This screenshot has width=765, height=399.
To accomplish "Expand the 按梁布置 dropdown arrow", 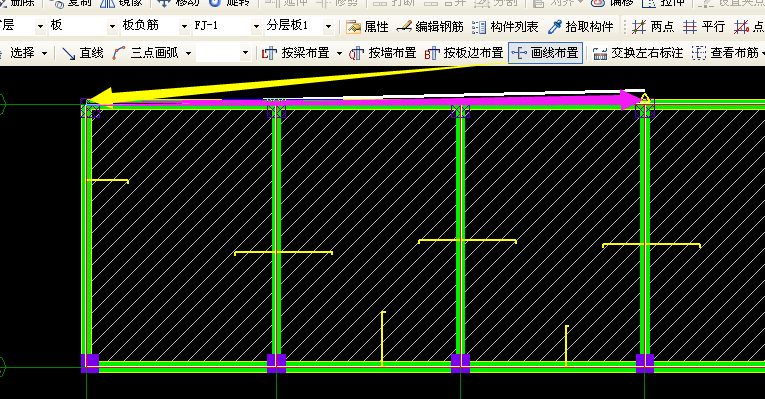I will (339, 53).
